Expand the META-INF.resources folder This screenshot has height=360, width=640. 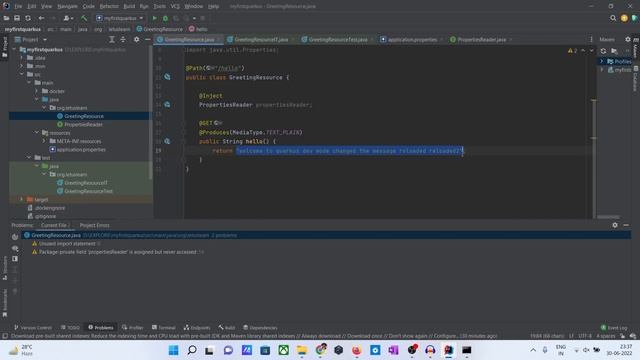click(44, 141)
